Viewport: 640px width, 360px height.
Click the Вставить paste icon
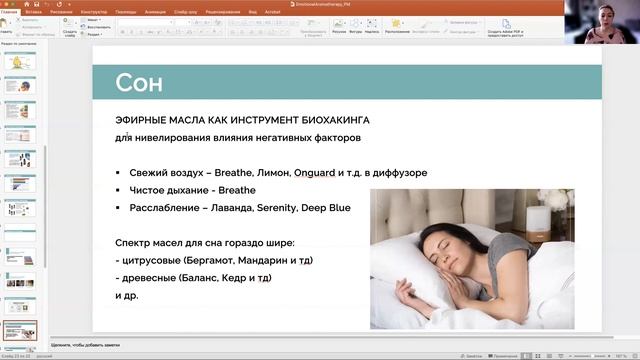[4, 23]
